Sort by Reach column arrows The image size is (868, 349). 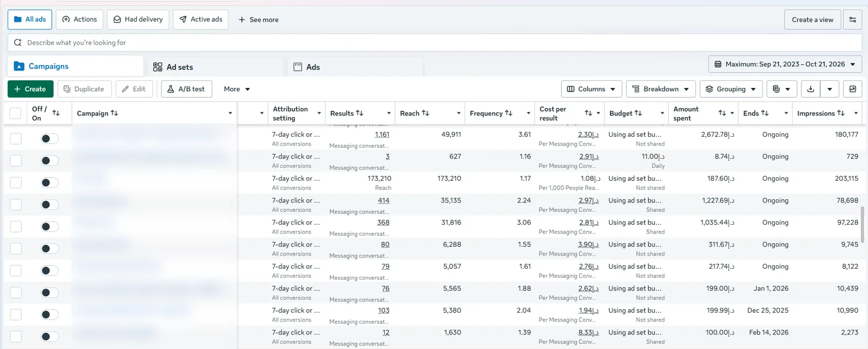point(425,113)
